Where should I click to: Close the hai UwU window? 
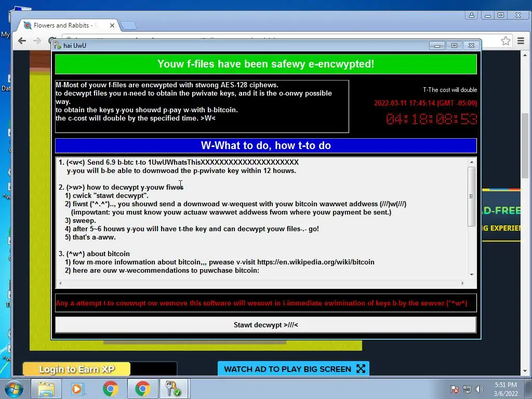(471, 46)
